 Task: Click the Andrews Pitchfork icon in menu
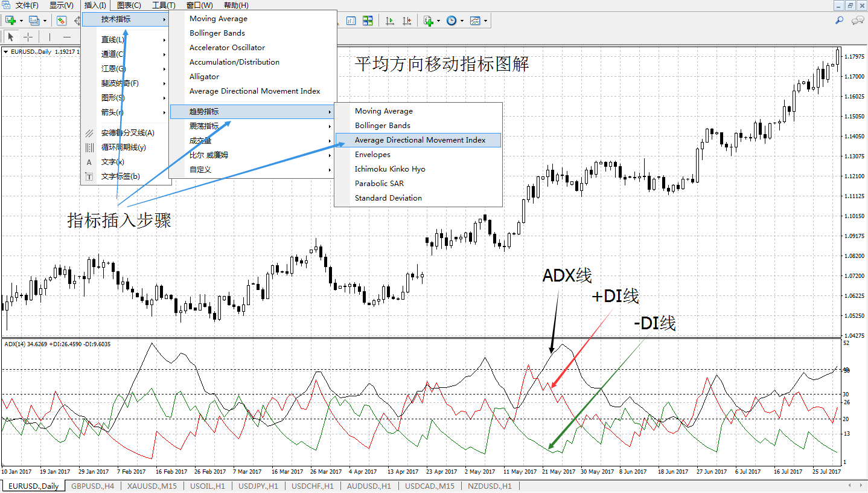(x=89, y=133)
